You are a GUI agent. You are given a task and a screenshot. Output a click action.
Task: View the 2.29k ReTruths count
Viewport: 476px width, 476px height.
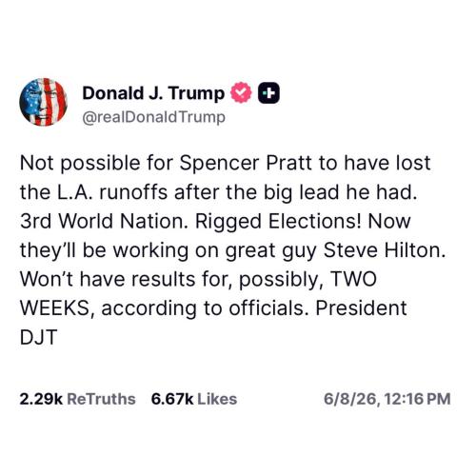click(77, 399)
